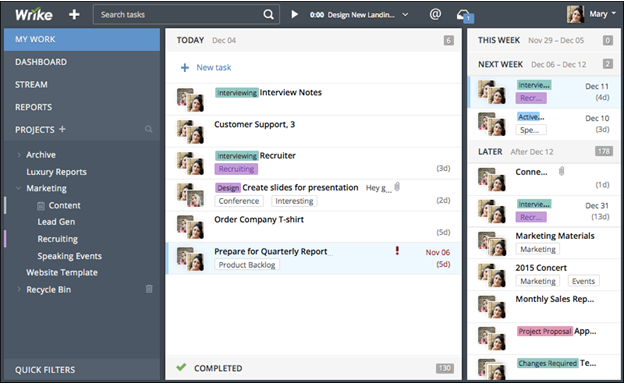625x384 pixels.
Task: Click the Today task count badge 6
Action: point(448,40)
